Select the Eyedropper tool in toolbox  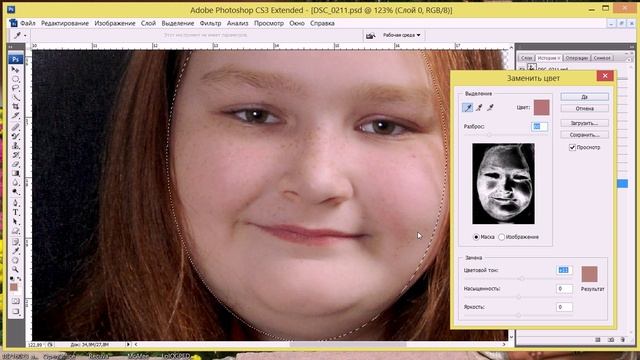16,251
